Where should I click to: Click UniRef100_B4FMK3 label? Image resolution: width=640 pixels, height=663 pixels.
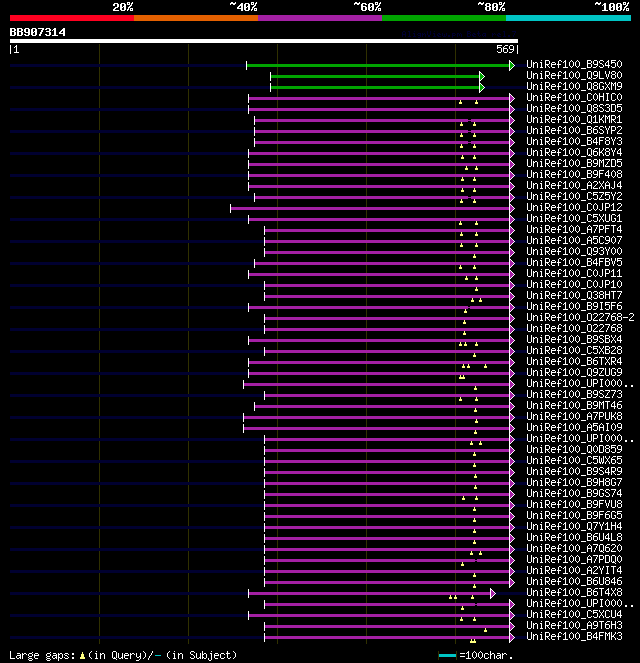(574, 636)
